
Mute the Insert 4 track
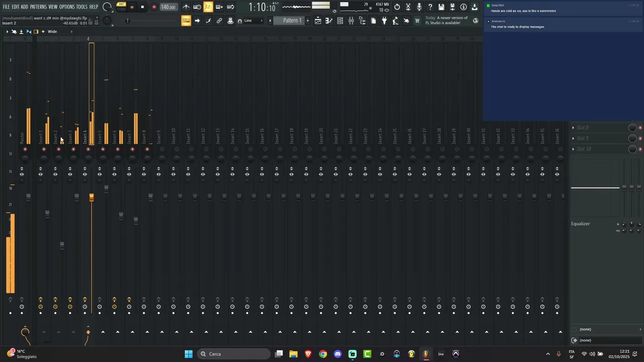click(88, 149)
